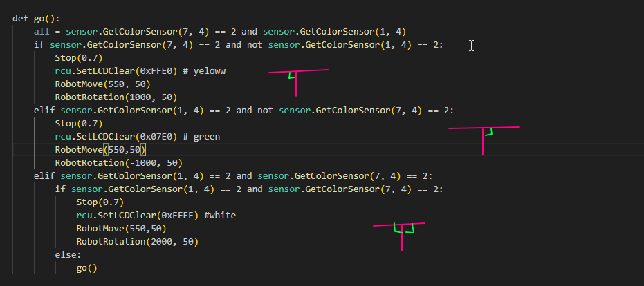Click the recursive go() call at bottom
The image size is (644, 286).
(86, 268)
